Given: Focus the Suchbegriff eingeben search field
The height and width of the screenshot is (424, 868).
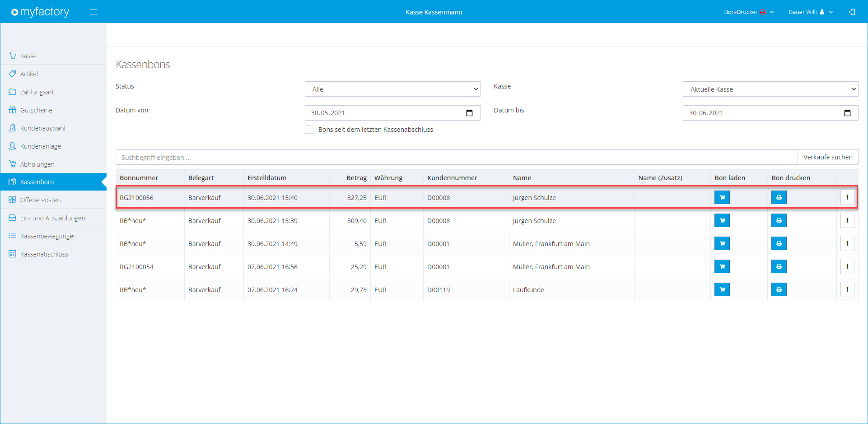Looking at the screenshot, I should (x=457, y=157).
